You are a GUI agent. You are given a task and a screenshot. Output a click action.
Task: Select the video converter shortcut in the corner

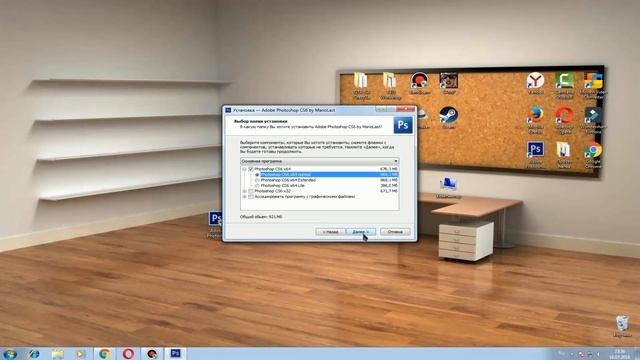593,85
